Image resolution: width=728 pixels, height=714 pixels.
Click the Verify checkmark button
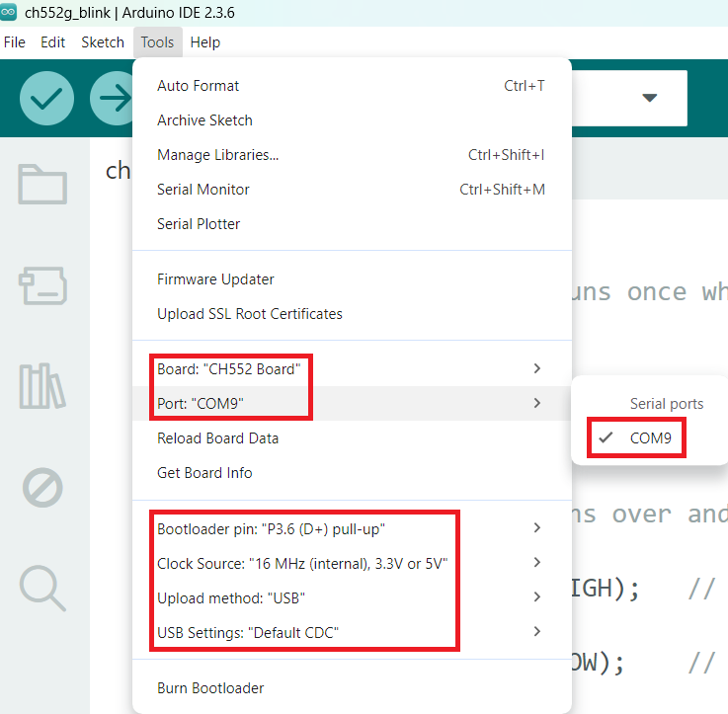46,98
